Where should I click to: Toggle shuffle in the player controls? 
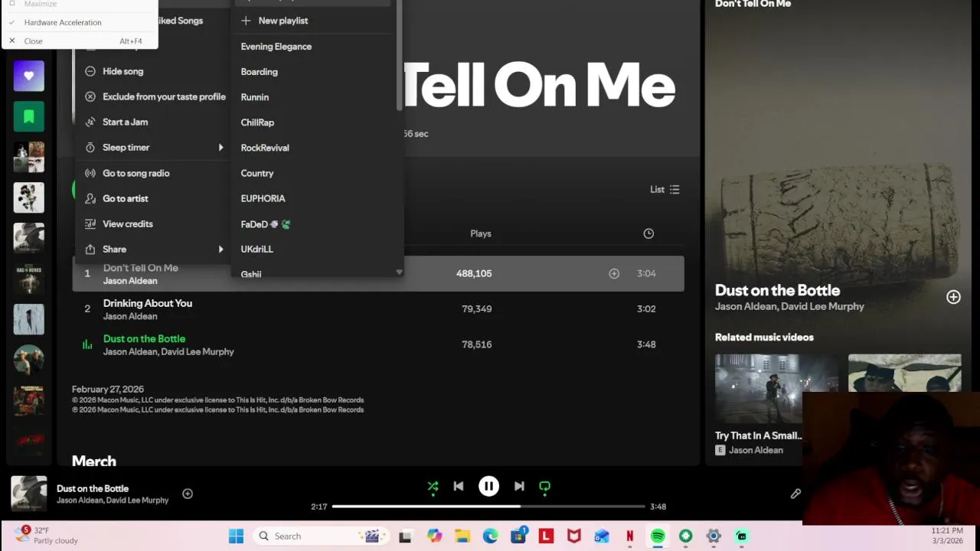click(433, 486)
